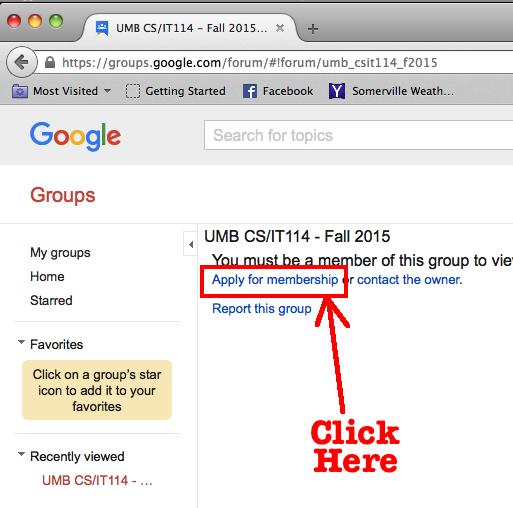Open My groups in sidebar
This screenshot has height=508, width=513.
pyautogui.click(x=60, y=253)
